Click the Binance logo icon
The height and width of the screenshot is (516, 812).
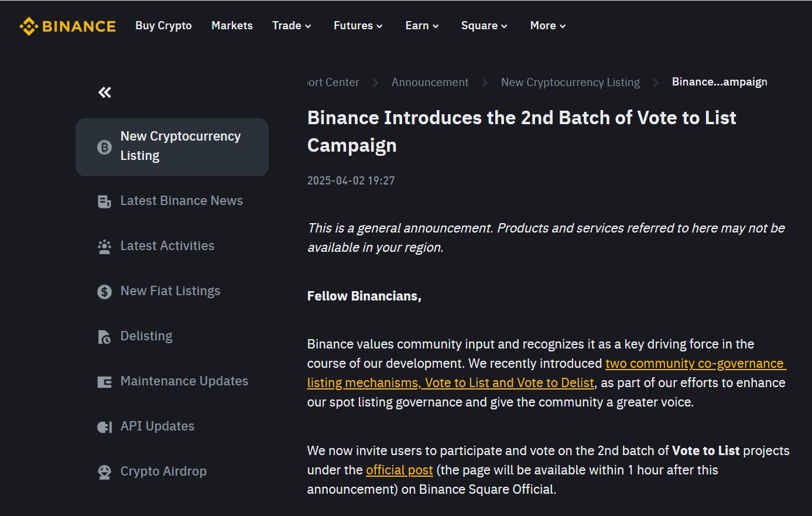29,26
